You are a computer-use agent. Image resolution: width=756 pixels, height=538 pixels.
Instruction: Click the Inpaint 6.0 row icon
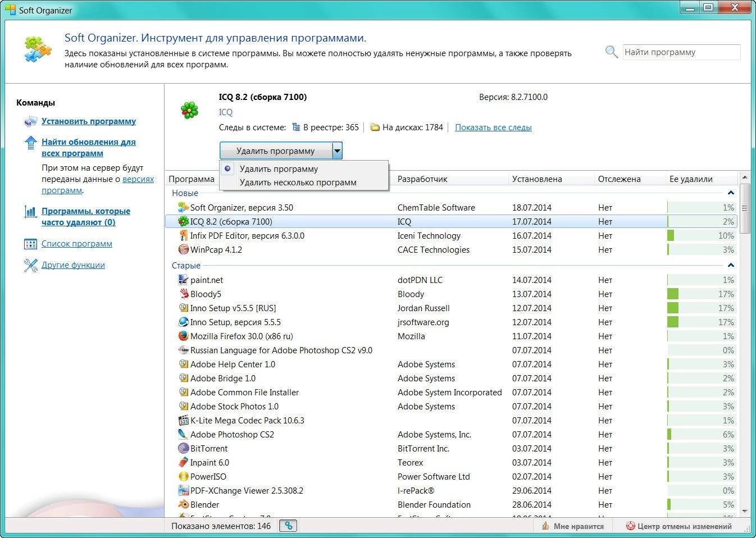183,462
